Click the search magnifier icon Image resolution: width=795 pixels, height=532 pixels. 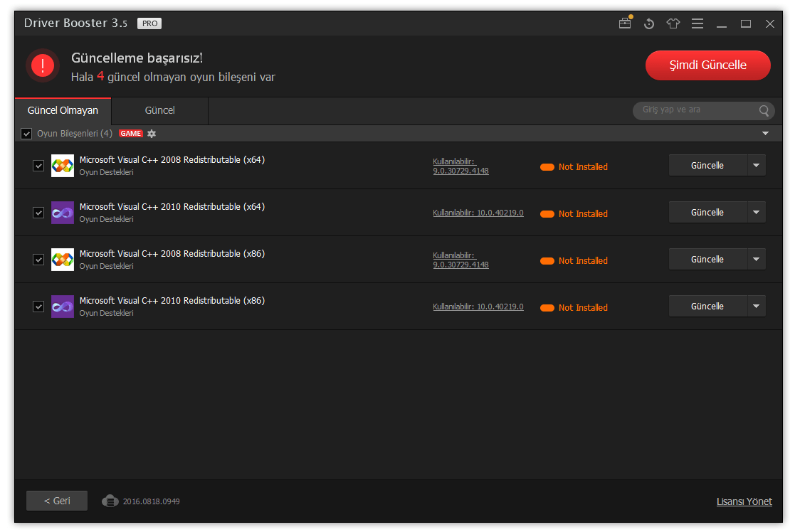coord(764,110)
